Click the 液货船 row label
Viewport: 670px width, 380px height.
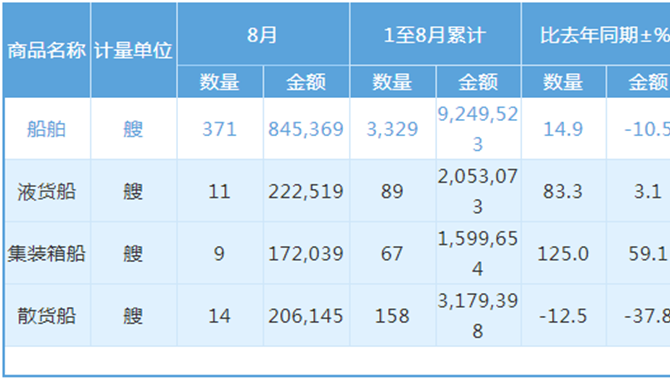(47, 191)
